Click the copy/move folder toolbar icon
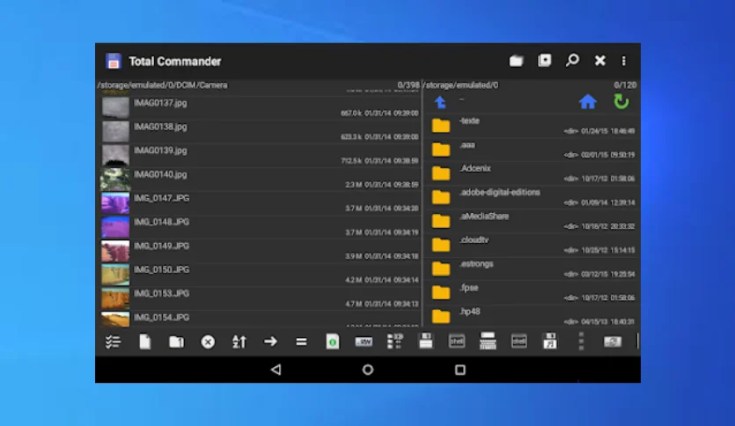The image size is (735, 426). (x=176, y=342)
